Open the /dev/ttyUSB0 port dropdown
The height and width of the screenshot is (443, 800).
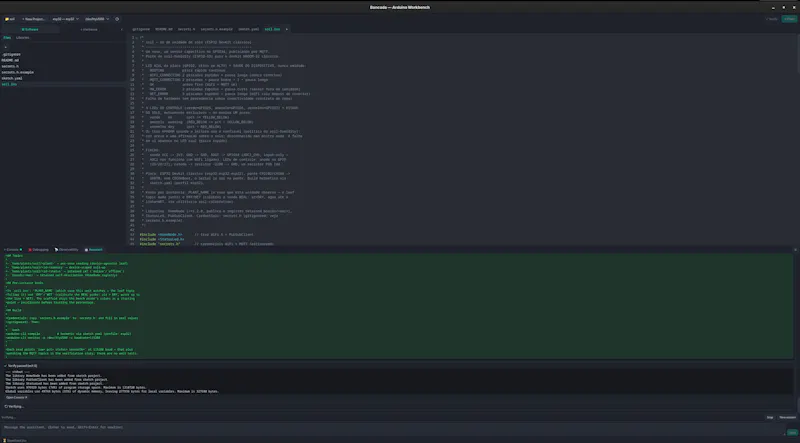point(97,19)
